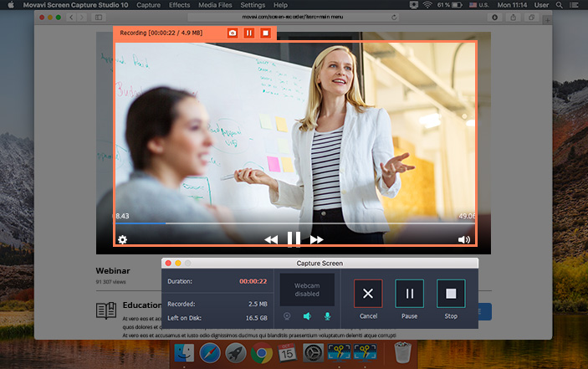Cancel the screen capture
Screen dimensions: 588x369
coord(368,293)
